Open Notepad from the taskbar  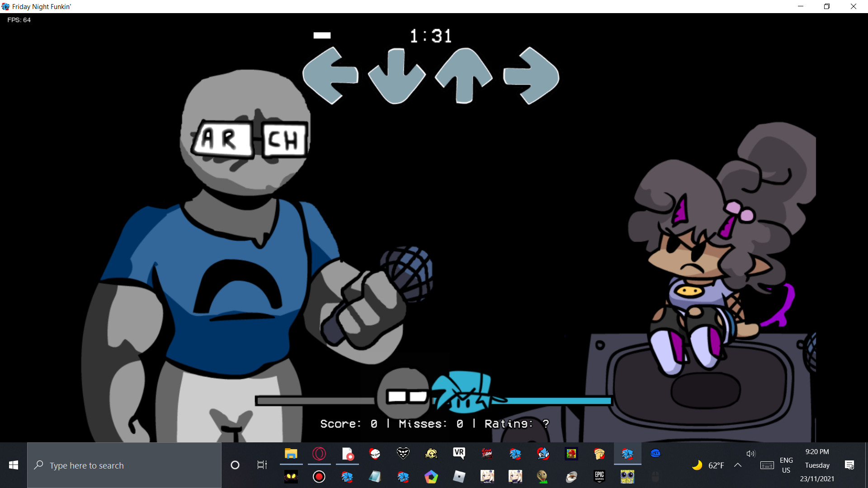coord(375,477)
